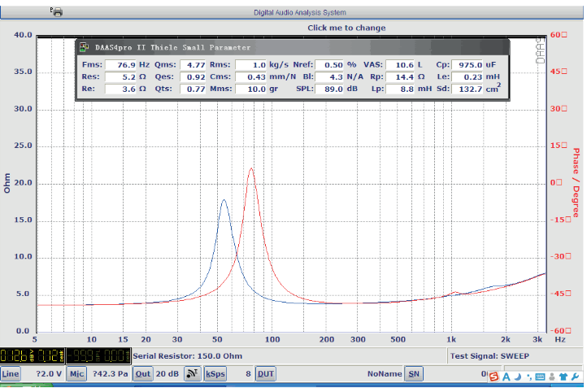The height and width of the screenshot is (392, 587).
Task: Click the Rp value field 14.4
Action: click(x=400, y=76)
